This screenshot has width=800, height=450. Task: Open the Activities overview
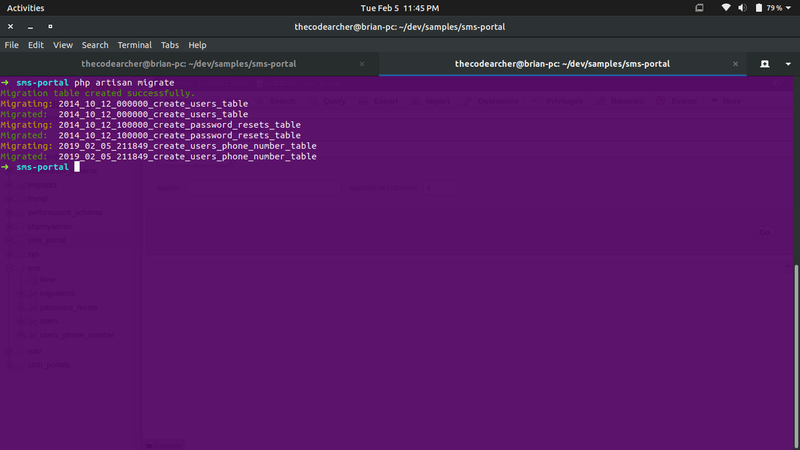click(26, 8)
